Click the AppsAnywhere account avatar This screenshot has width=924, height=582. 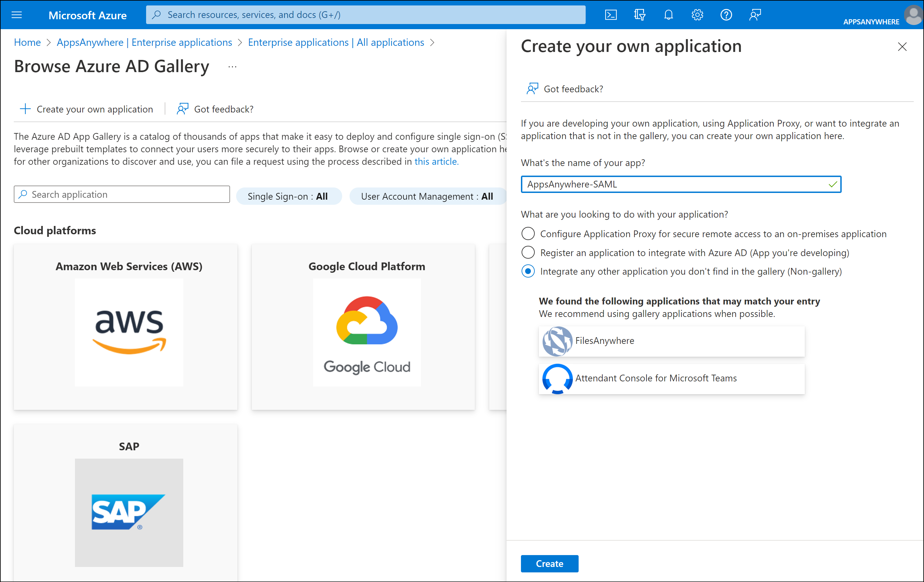click(x=913, y=15)
